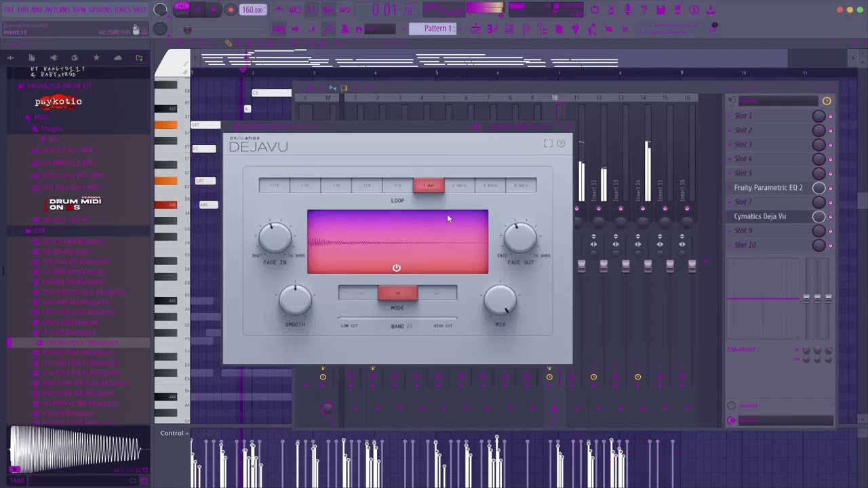Screen dimensions: 868x488
Task: Open the ADD menu
Action: click(37, 9)
